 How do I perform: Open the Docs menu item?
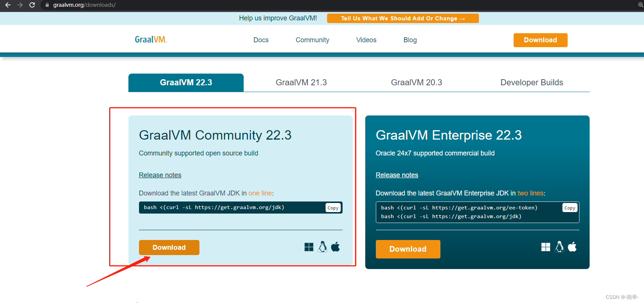pyautogui.click(x=261, y=40)
